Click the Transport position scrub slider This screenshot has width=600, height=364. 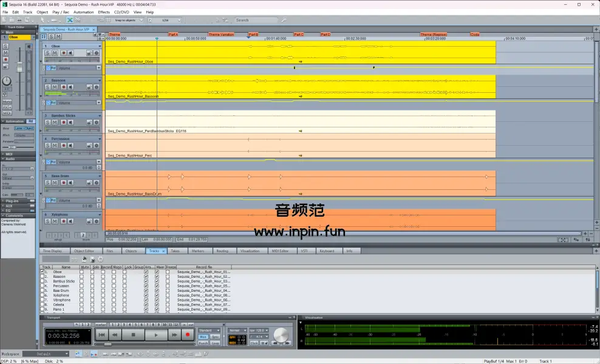(108, 344)
